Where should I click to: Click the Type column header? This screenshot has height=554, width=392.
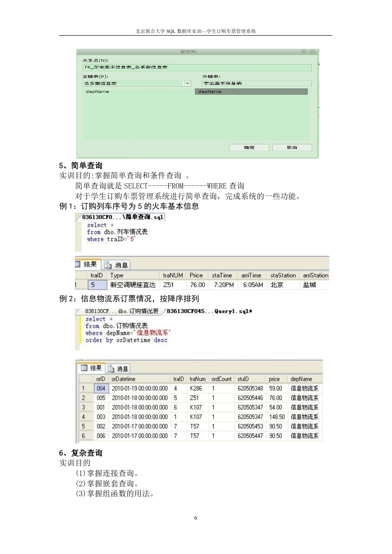click(x=134, y=275)
